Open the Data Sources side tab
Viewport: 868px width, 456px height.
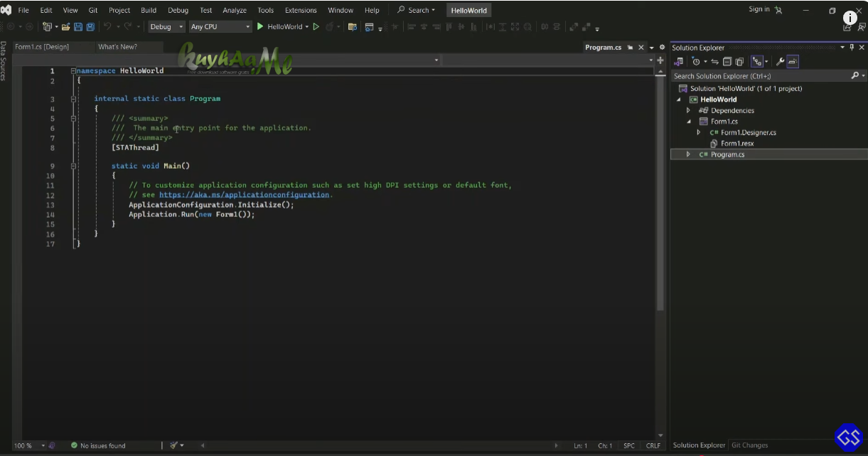4,60
